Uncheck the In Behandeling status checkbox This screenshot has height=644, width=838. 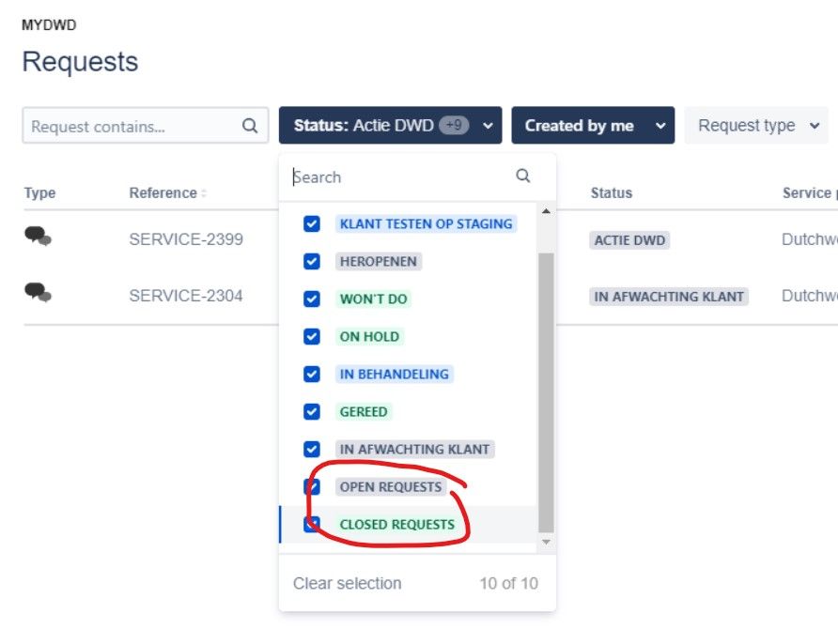click(x=312, y=374)
